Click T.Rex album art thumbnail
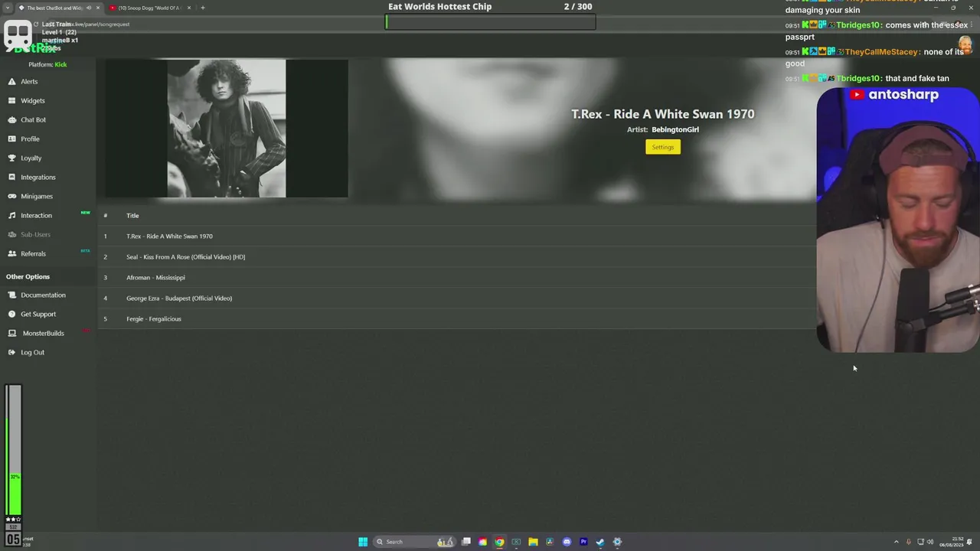The height and width of the screenshot is (551, 980). pyautogui.click(x=227, y=129)
